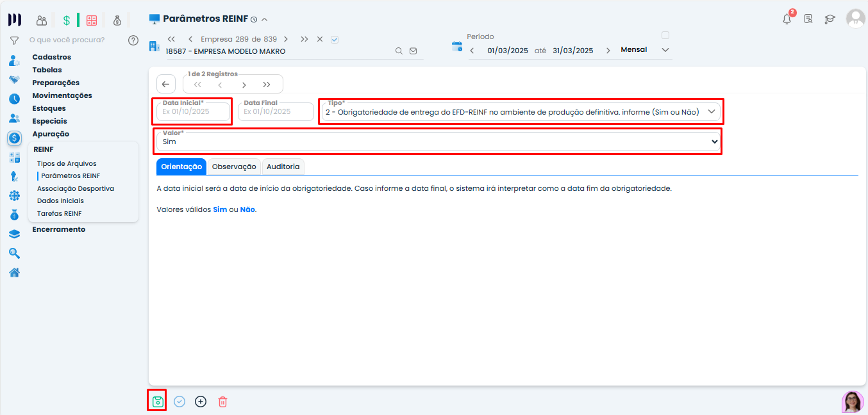
Task: Click the green save icon
Action: pos(158,402)
